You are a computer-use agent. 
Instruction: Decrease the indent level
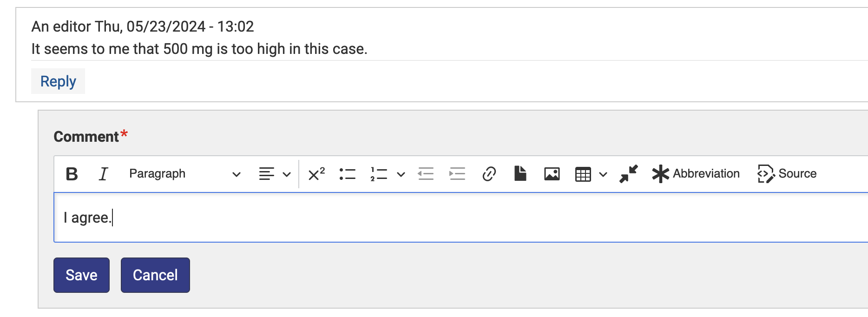tap(426, 174)
